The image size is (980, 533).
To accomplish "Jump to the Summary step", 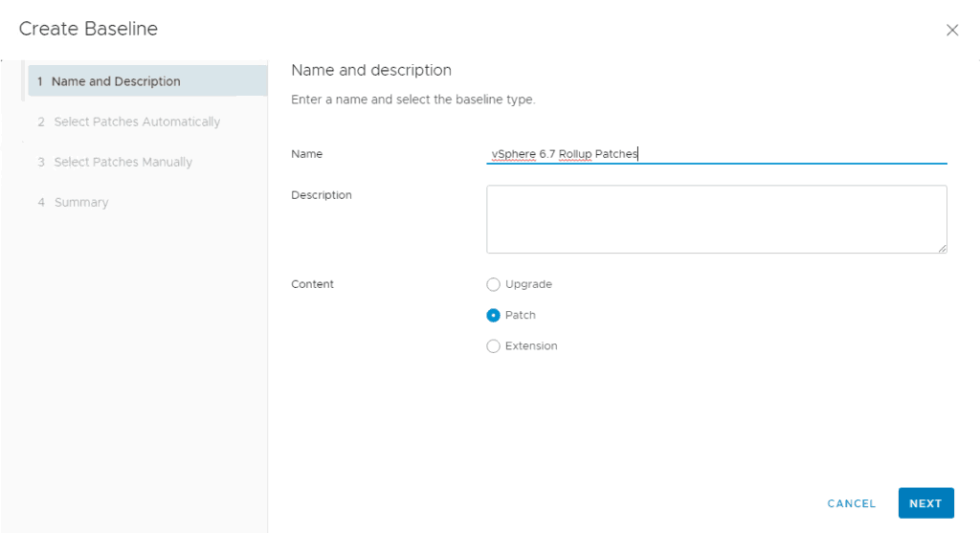I will tap(80, 202).
